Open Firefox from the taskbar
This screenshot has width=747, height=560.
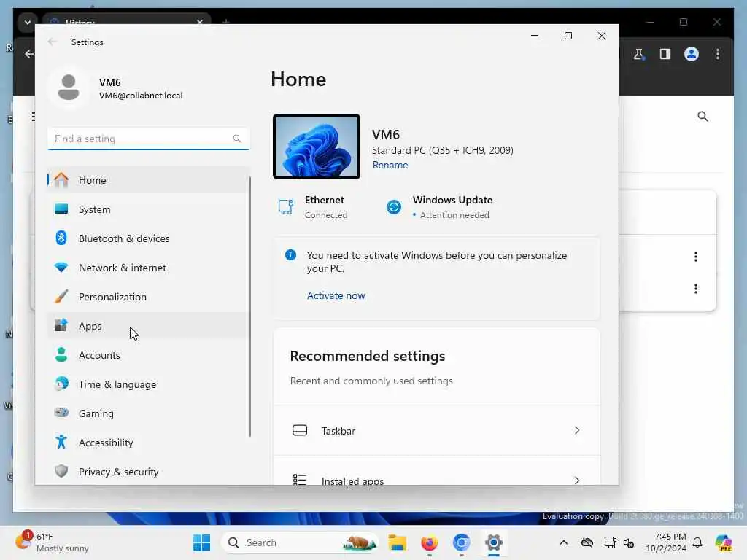click(x=429, y=542)
